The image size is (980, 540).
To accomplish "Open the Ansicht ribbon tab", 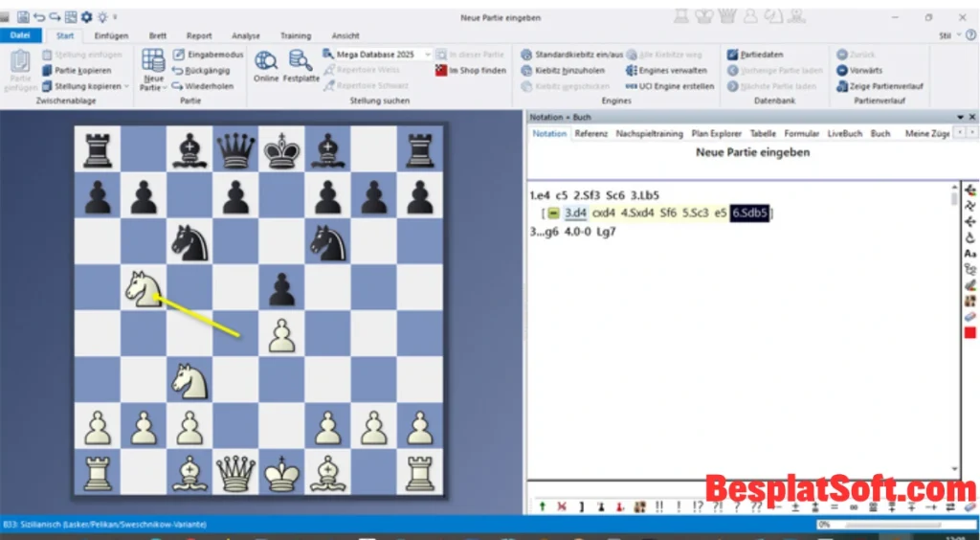I will tap(345, 35).
